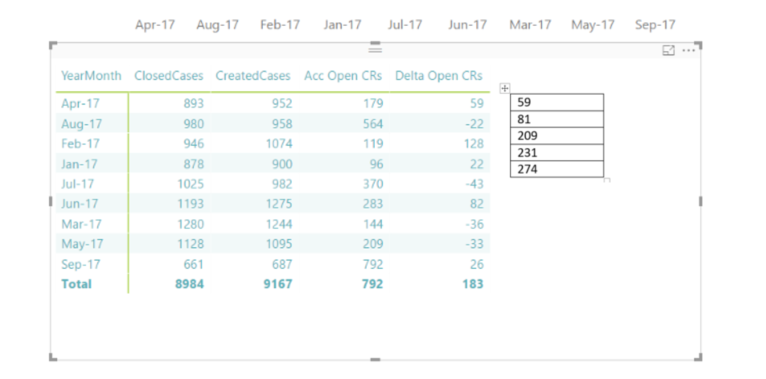Open more options ellipsis on the visual

(x=688, y=50)
